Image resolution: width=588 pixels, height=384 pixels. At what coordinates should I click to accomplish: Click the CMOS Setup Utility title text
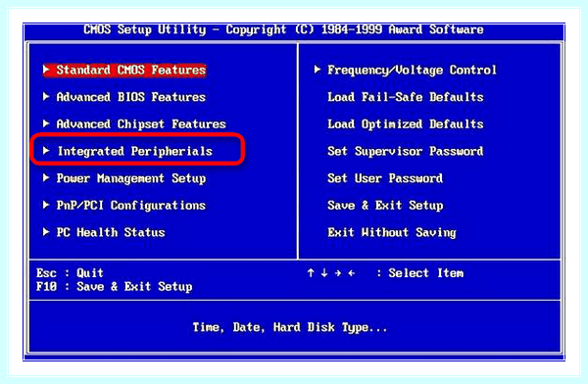pos(283,29)
